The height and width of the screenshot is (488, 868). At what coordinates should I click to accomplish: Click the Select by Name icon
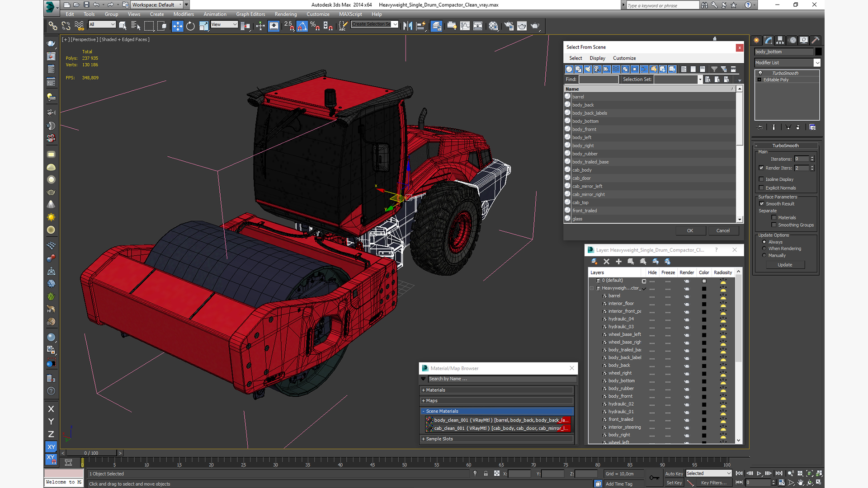pos(136,26)
